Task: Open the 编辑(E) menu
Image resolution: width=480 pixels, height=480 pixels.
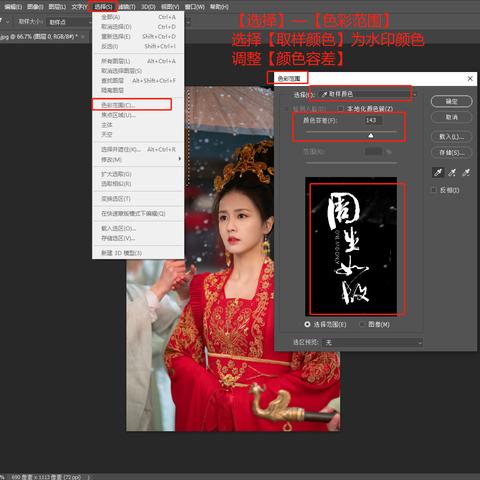Action: pos(13,7)
